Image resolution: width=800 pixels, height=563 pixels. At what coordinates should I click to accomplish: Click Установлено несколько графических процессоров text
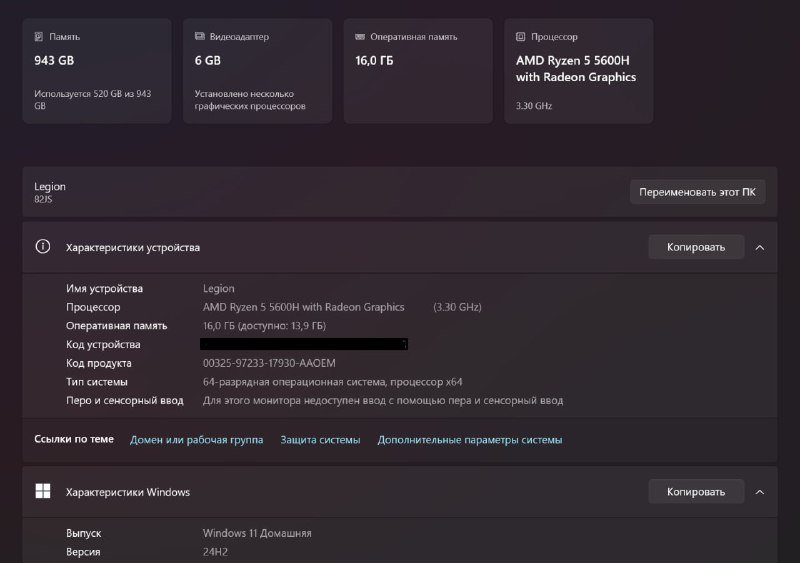point(250,100)
